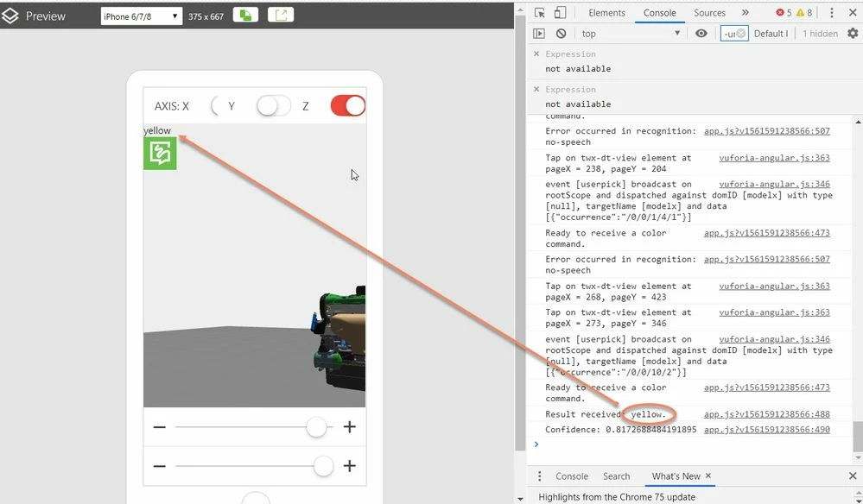The height and width of the screenshot is (504, 863).
Task: Open app.js:507 link of first recognition error
Action: [767, 131]
